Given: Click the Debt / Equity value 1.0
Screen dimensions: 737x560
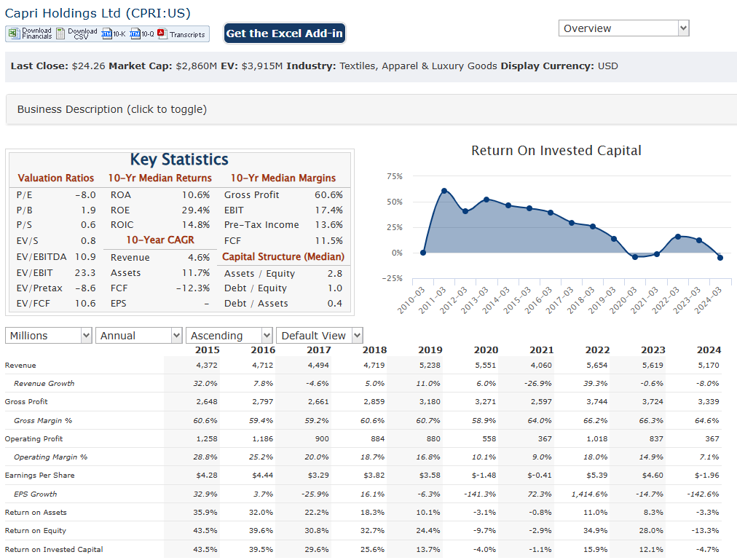Looking at the screenshot, I should point(335,288).
